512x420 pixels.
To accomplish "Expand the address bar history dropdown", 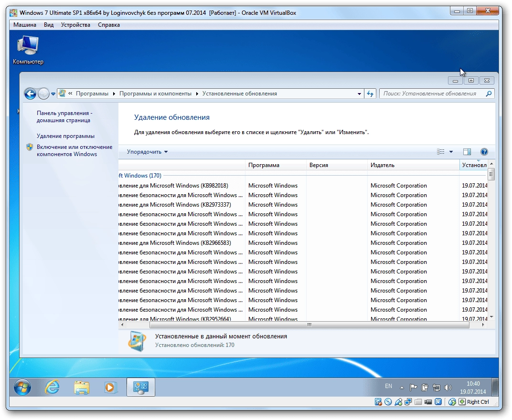I will coord(359,94).
